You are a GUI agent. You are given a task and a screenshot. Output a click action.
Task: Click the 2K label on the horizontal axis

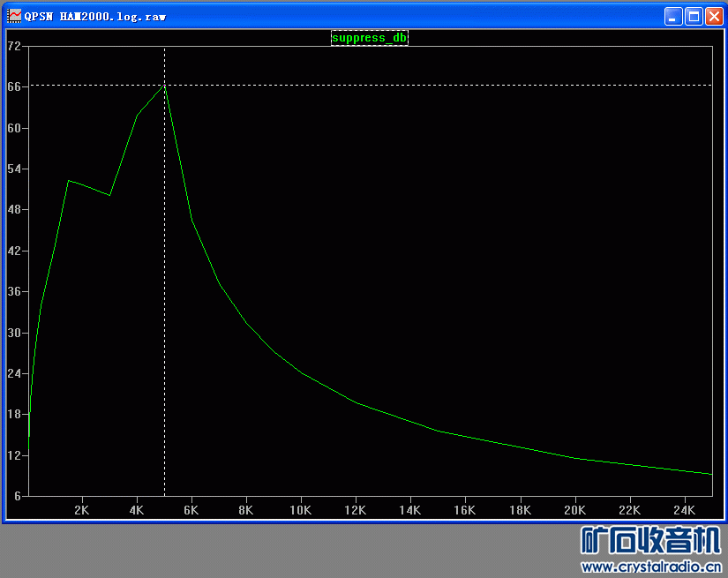[82, 510]
